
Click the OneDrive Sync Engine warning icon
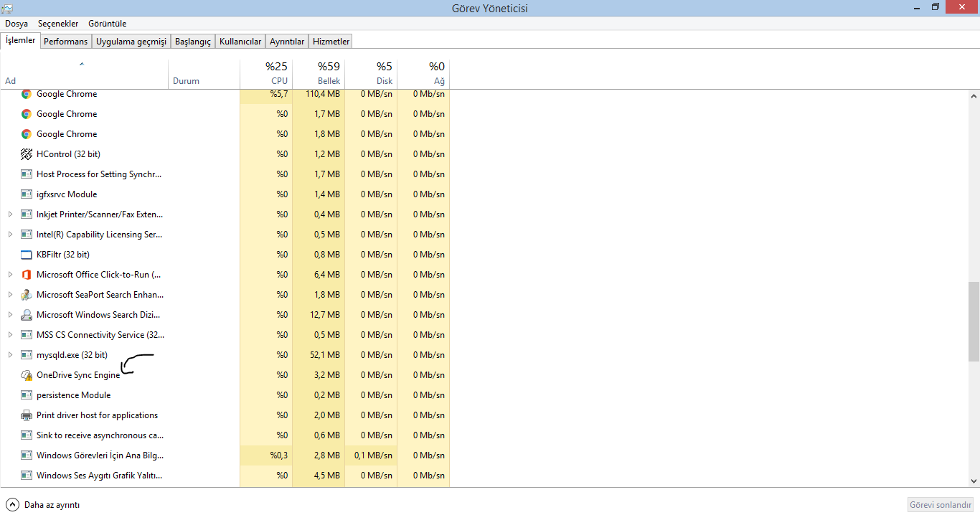27,375
